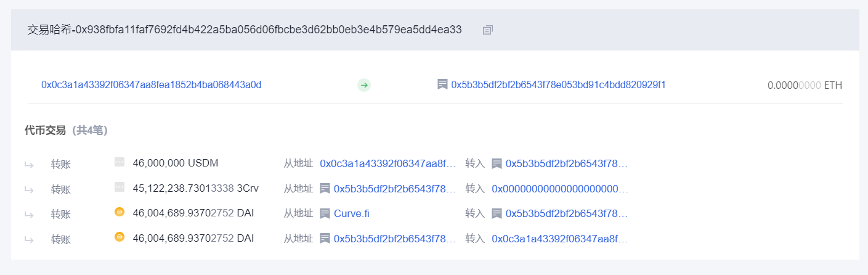Click sub-arrow icon of 3Crv transfer row

click(29, 189)
